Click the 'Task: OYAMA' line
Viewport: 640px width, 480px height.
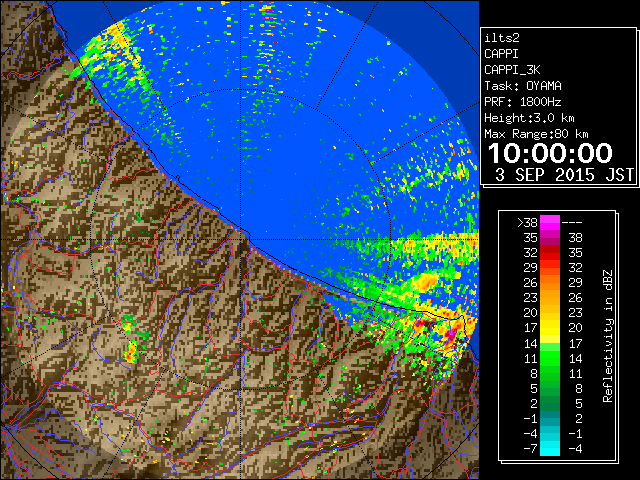(x=523, y=86)
